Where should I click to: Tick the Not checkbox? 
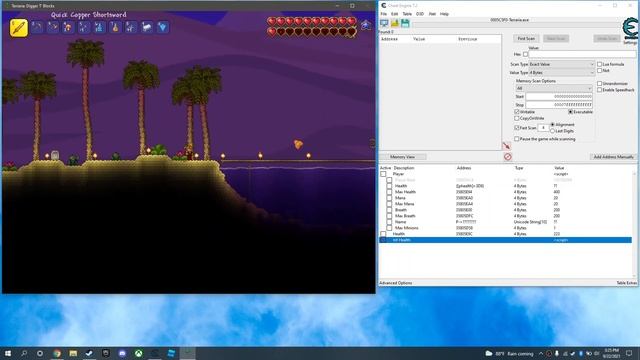[x=600, y=71]
